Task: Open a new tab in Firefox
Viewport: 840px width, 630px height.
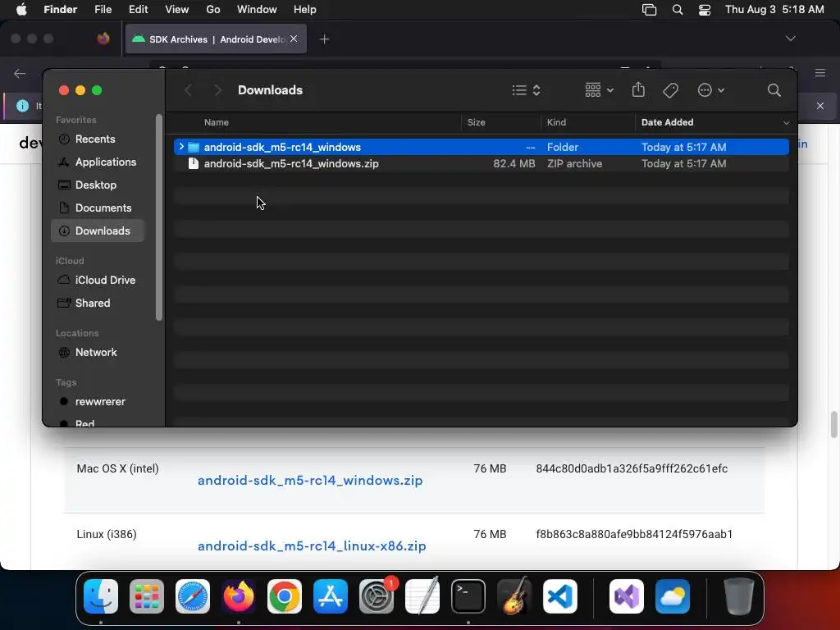Action: tap(324, 39)
